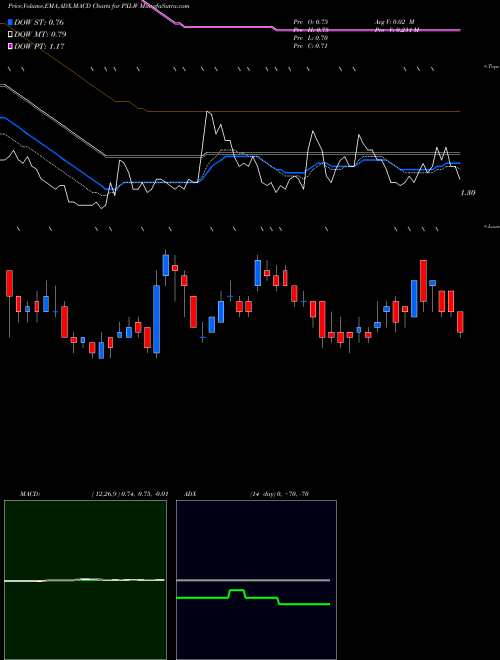
Task: Select the 'DOW MT: 0.79' legend label
Action: point(40,35)
